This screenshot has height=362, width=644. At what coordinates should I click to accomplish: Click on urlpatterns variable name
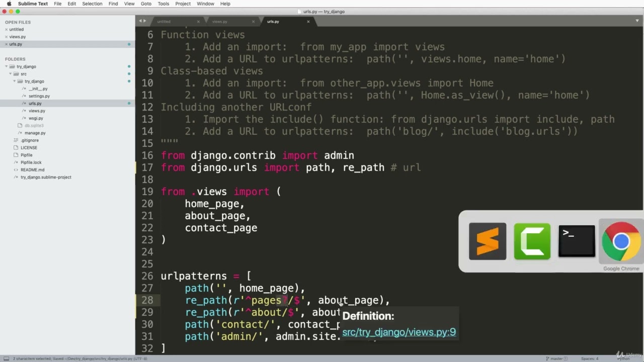(x=194, y=276)
